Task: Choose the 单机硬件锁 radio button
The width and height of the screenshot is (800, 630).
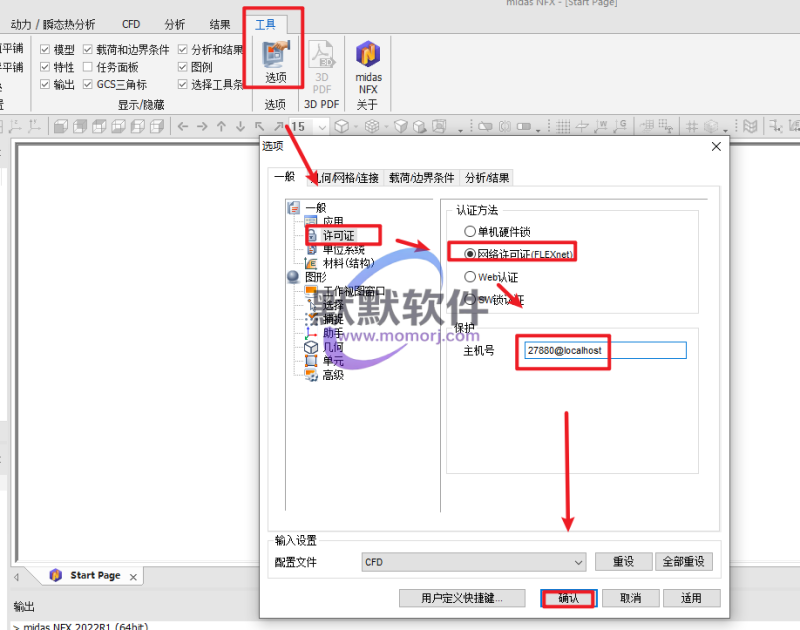Action: pyautogui.click(x=470, y=231)
